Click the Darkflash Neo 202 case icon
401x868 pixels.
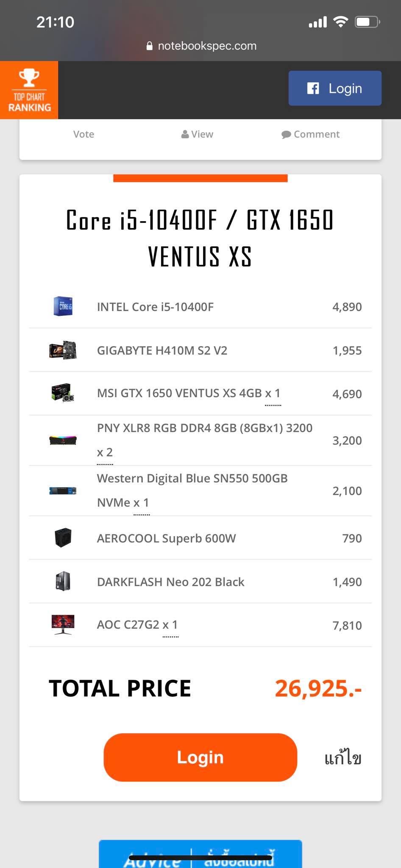(x=63, y=581)
